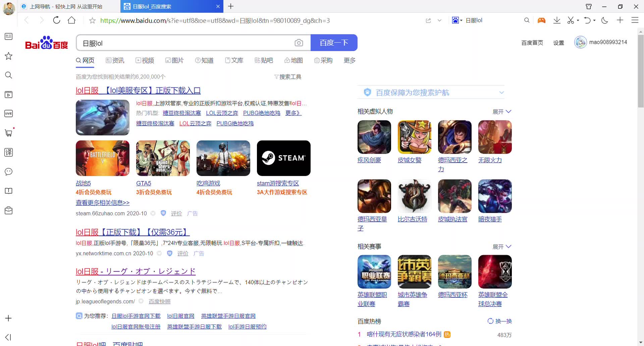Open result lol日服【正版下载】【仅需36元】
This screenshot has height=346, width=644.
point(133,232)
